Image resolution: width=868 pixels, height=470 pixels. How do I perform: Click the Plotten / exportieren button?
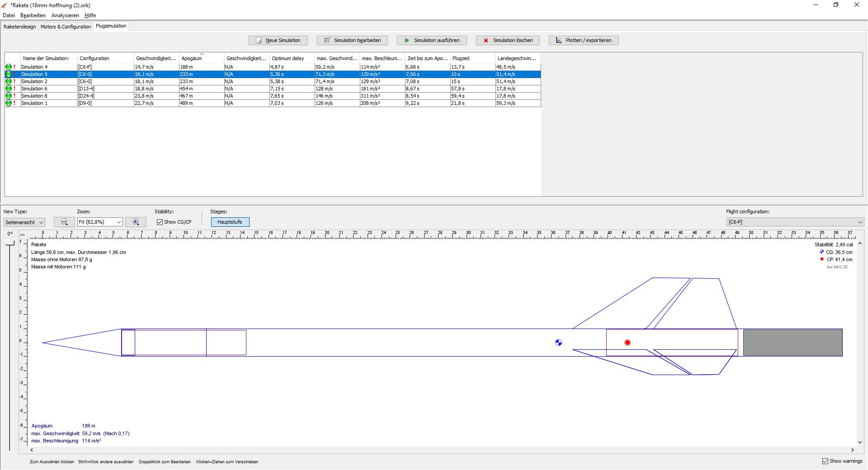pyautogui.click(x=584, y=40)
